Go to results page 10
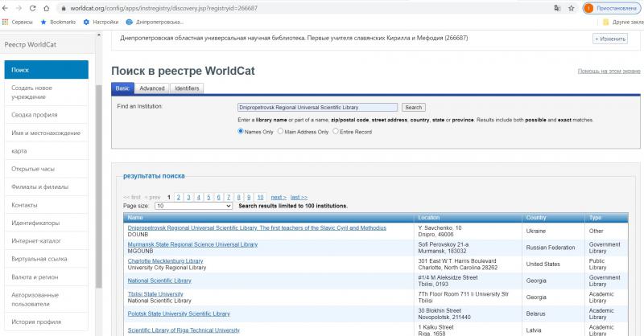Image resolution: width=644 pixels, height=336 pixels. point(260,197)
